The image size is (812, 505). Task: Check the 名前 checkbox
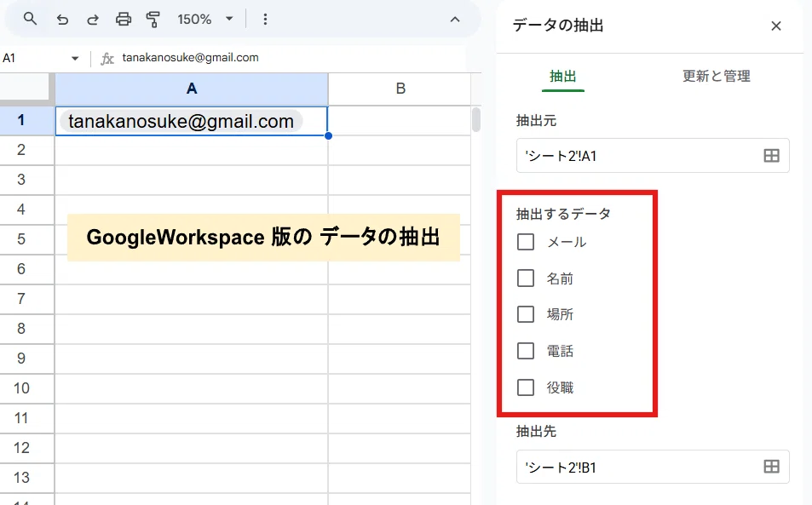(526, 278)
